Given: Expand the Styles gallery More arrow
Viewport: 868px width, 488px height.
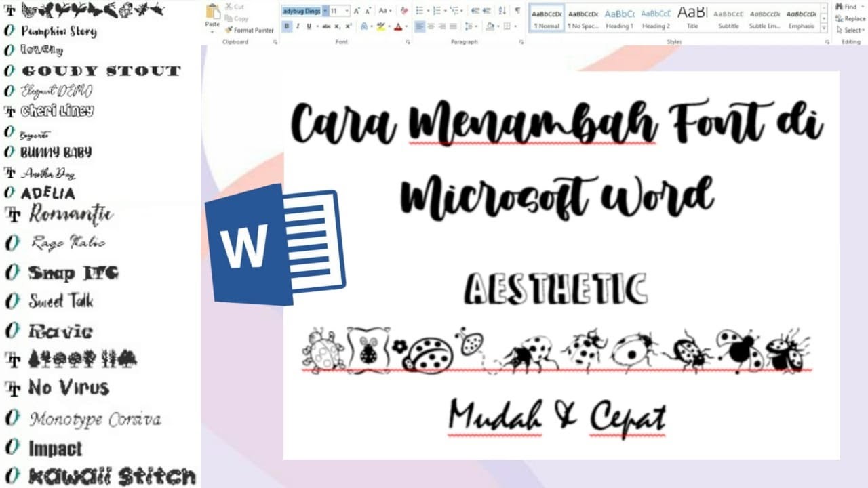Looking at the screenshot, I should pyautogui.click(x=824, y=28).
